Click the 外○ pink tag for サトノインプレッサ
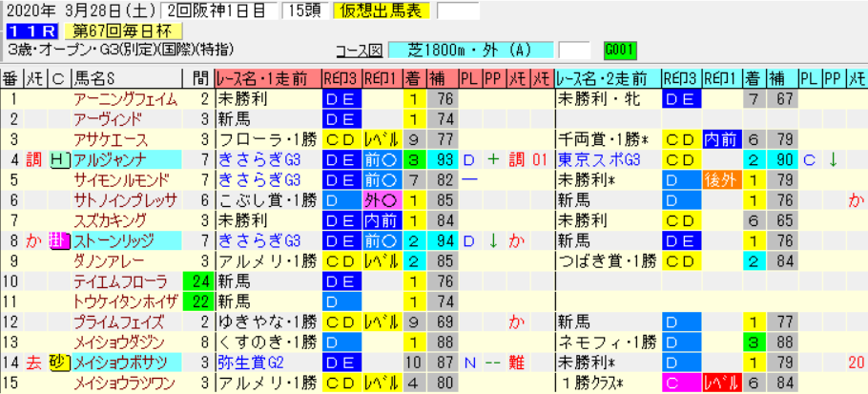The width and height of the screenshot is (868, 394). pyautogui.click(x=382, y=201)
